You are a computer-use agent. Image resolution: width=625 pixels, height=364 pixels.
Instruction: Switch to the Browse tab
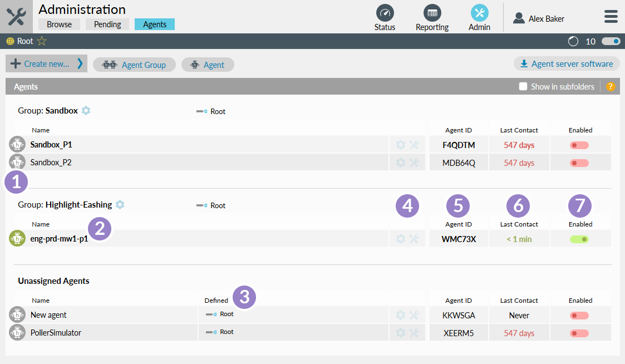59,24
